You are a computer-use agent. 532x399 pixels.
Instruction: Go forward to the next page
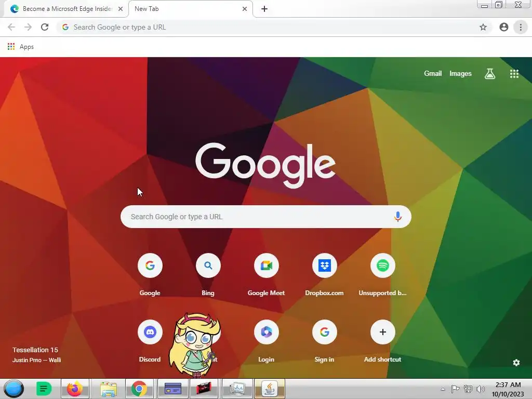(28, 27)
